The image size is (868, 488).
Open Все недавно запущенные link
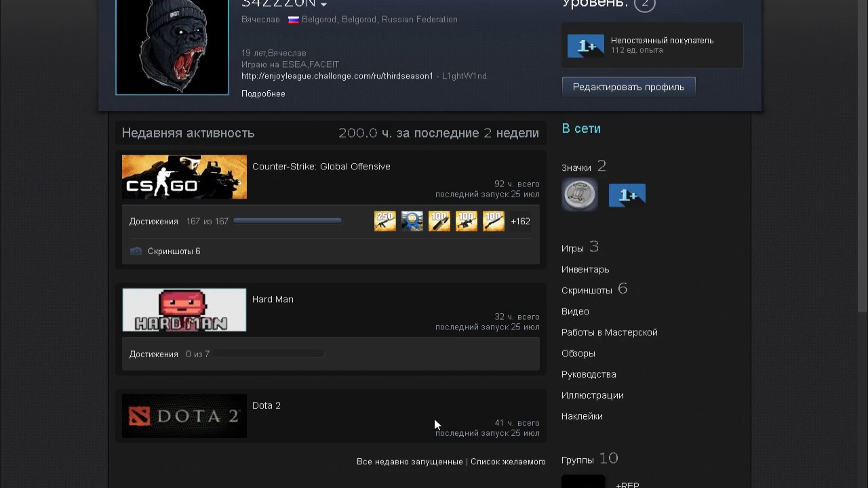coord(410,462)
